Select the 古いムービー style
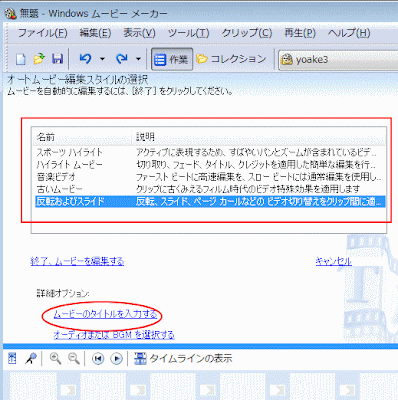Viewport: 398px width, 400px height. pos(59,189)
